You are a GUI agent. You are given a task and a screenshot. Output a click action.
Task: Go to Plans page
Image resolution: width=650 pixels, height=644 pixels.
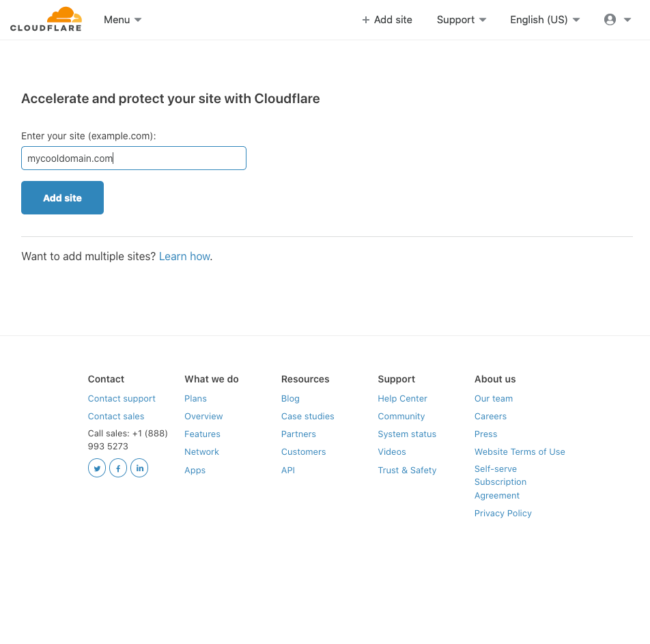coord(195,399)
